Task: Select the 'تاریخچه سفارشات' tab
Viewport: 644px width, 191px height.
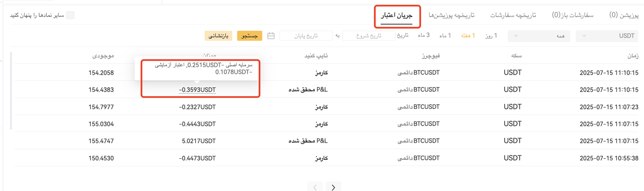Action: tap(513, 16)
